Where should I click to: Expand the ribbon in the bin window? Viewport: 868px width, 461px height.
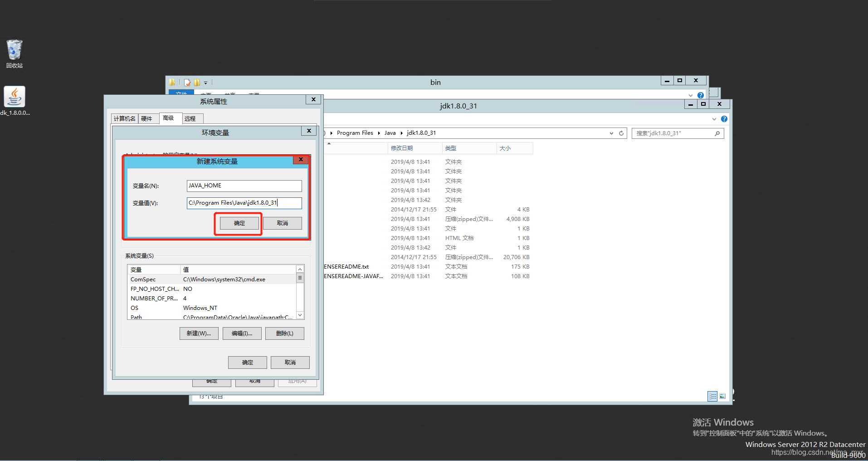coord(691,95)
